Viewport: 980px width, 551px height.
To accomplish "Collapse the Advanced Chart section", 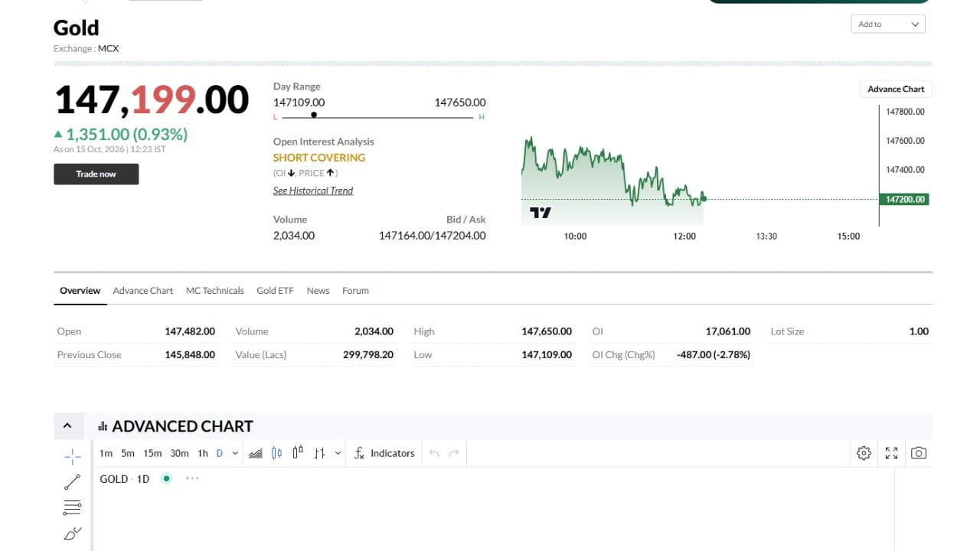I will click(67, 426).
